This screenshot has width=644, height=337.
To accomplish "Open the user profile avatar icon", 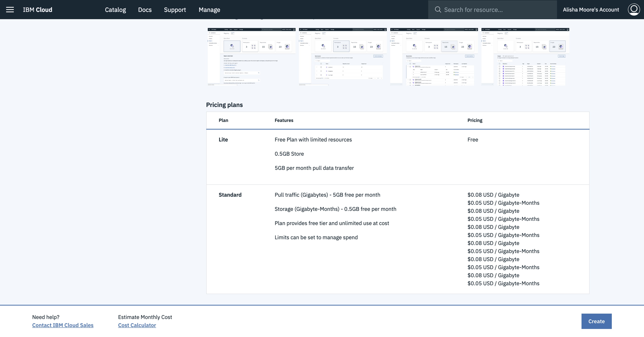I will click(634, 10).
